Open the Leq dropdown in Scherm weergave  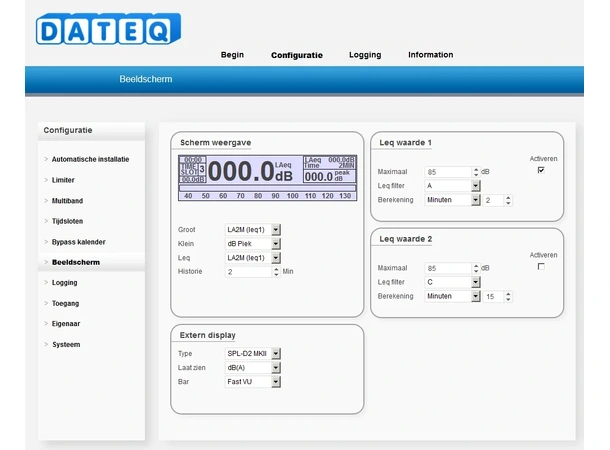252,257
